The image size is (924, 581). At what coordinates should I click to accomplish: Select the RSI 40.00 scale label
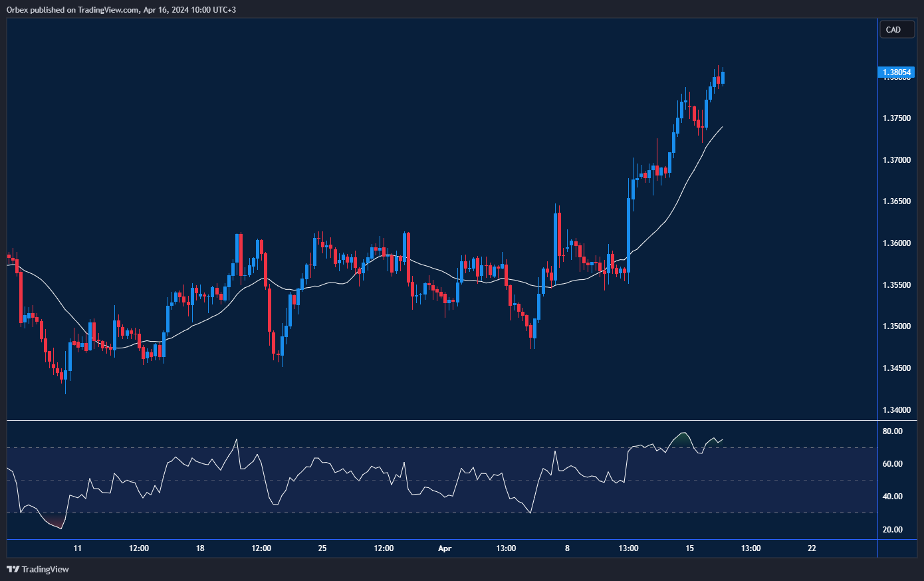(892, 497)
